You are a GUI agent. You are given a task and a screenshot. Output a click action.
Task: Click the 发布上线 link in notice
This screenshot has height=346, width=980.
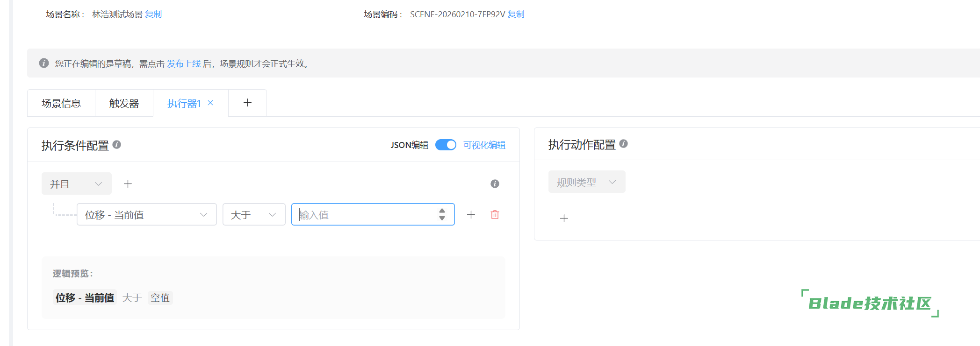tap(183, 64)
